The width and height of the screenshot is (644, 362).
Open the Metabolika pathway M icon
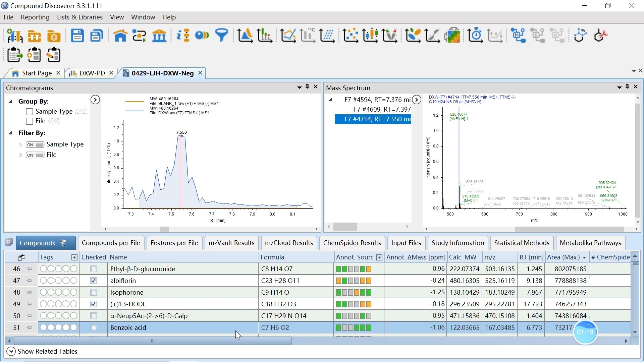pyautogui.click(x=518, y=36)
